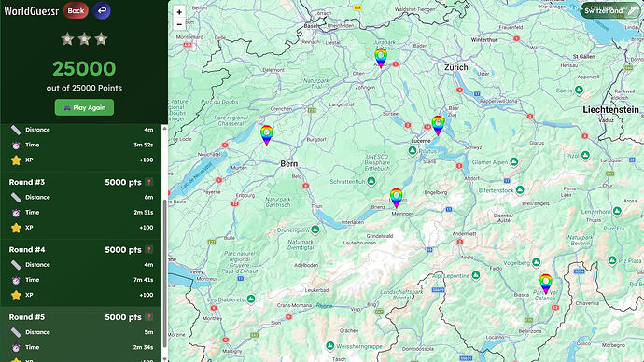Click the WorldGuessr logo
Screen dimensions: 644x362
tap(31, 11)
